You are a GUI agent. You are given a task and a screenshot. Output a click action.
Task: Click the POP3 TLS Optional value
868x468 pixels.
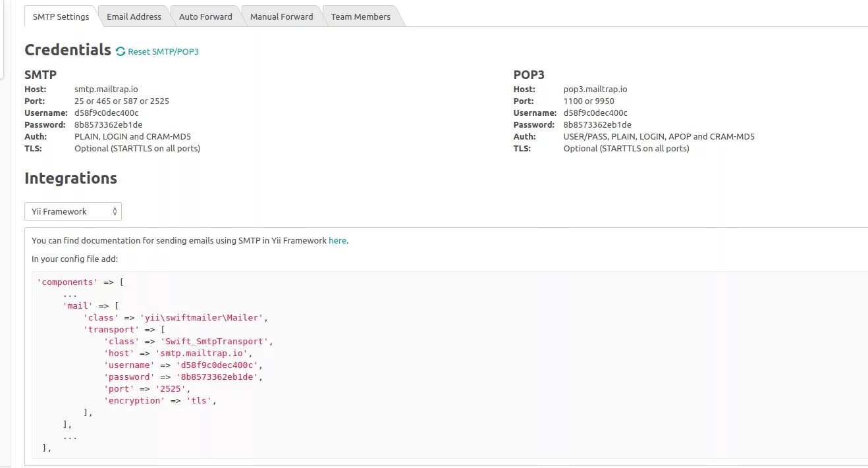(x=626, y=148)
